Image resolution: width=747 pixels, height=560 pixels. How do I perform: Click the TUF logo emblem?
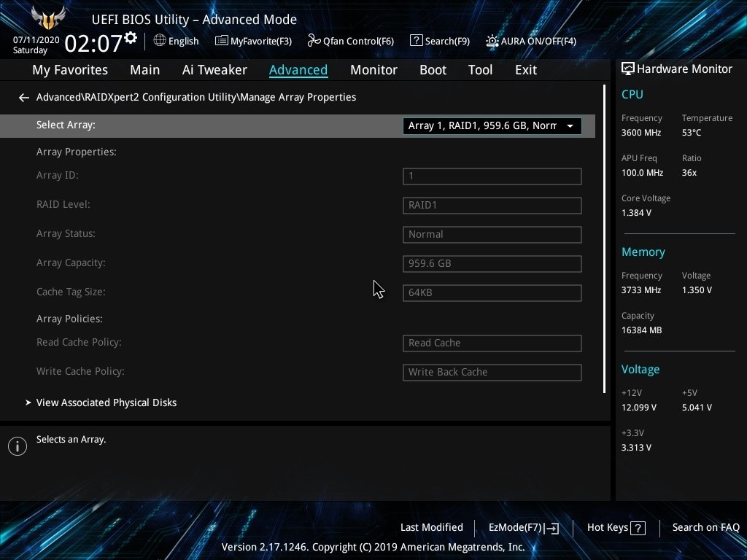[48, 17]
